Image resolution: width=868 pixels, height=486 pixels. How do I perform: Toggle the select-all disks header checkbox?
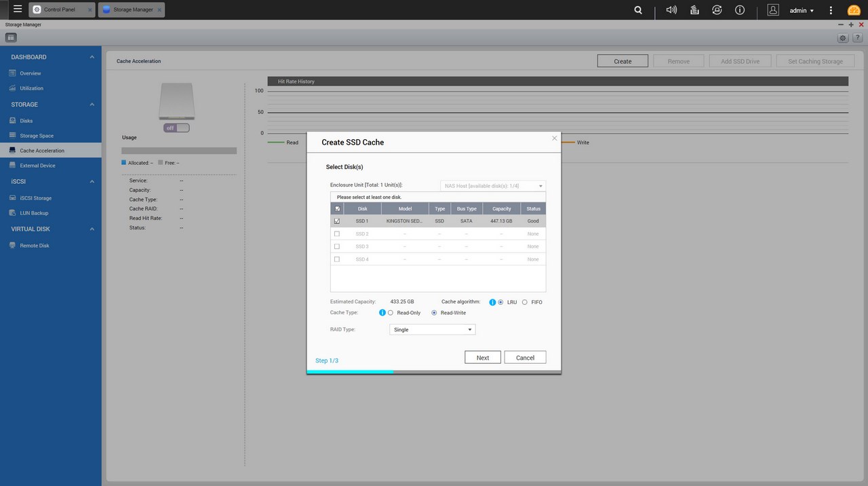point(337,208)
